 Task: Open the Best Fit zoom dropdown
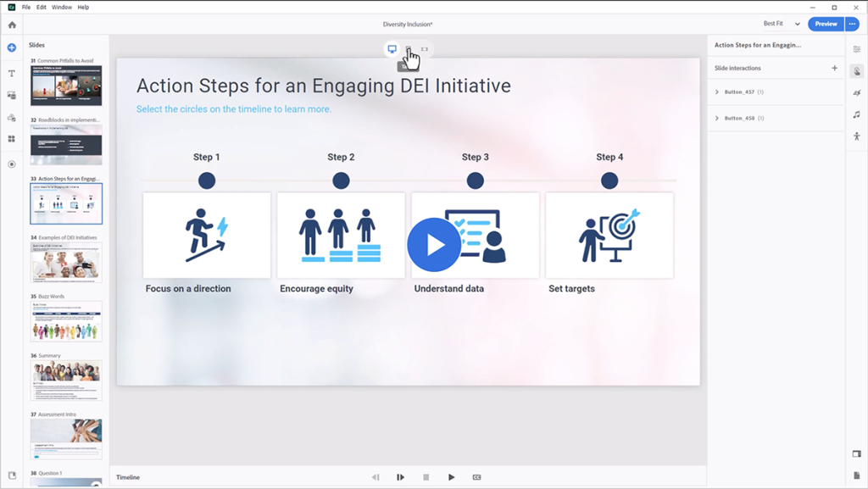[781, 24]
